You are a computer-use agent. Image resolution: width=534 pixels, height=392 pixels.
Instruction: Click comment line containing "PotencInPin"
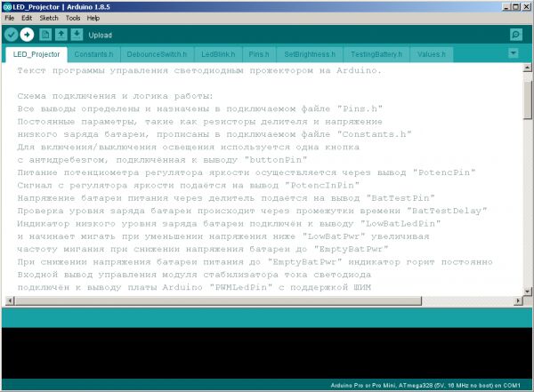point(189,186)
